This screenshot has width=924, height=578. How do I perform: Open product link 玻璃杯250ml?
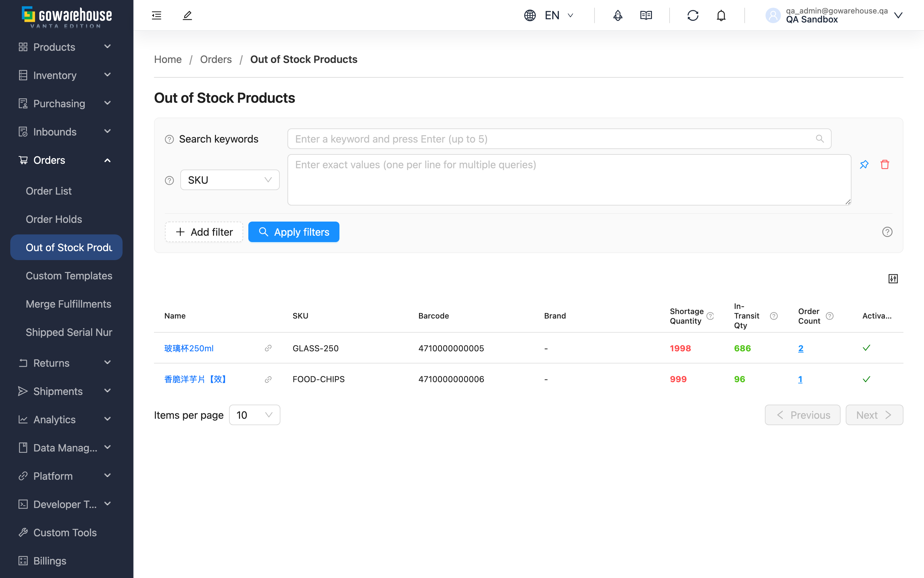[189, 348]
